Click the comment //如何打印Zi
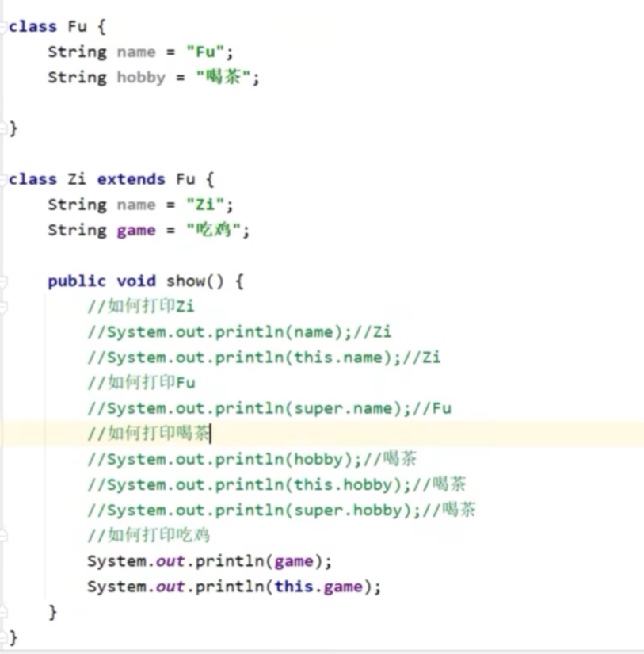The width and height of the screenshot is (644, 654). (x=141, y=306)
